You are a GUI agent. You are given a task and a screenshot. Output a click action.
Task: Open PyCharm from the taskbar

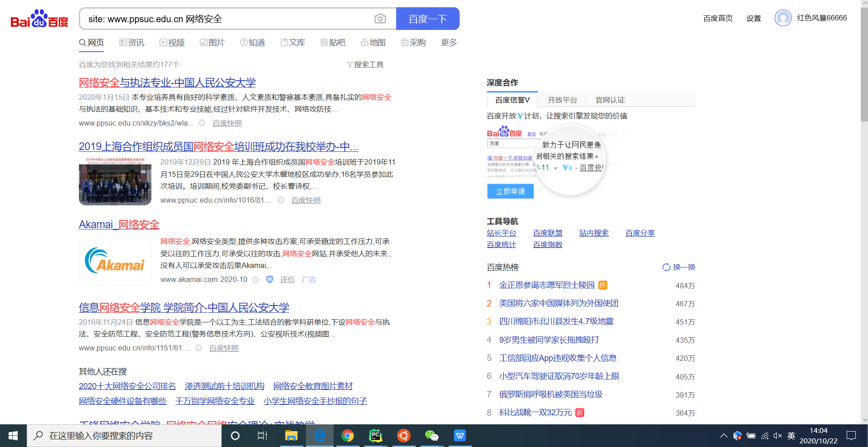coord(376,436)
